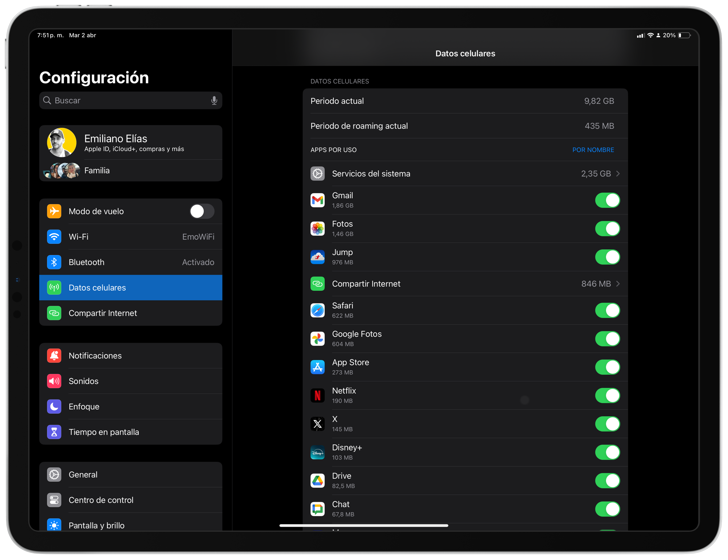The height and width of the screenshot is (560, 728).
Task: Disable Netflix cellular data toggle
Action: point(608,396)
